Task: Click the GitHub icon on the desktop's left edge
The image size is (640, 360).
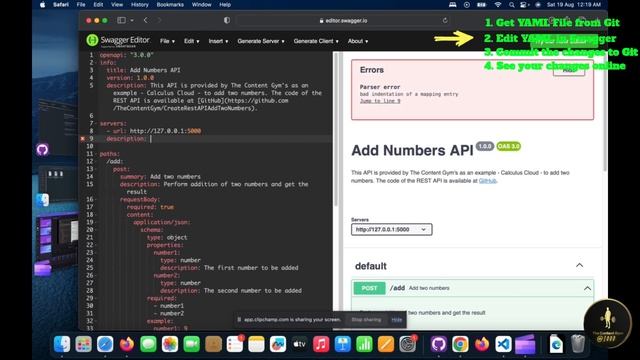Action: (42, 149)
